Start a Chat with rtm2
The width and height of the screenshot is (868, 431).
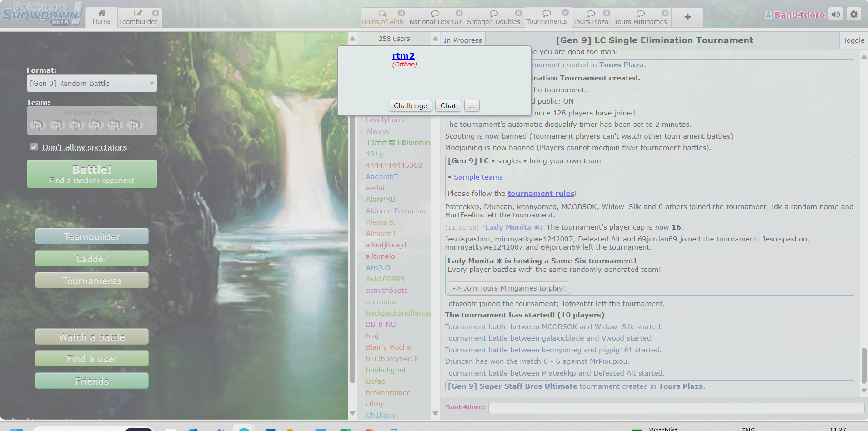coord(448,105)
